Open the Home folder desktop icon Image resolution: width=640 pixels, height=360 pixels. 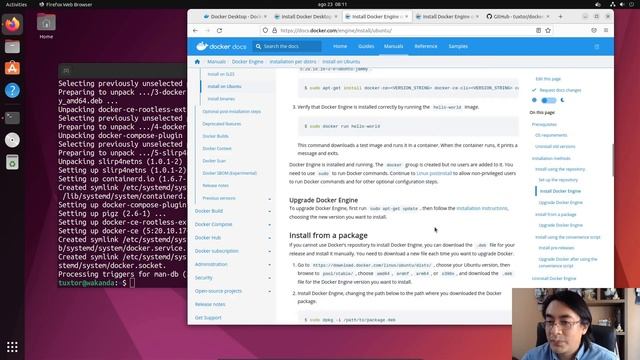[x=46, y=25]
